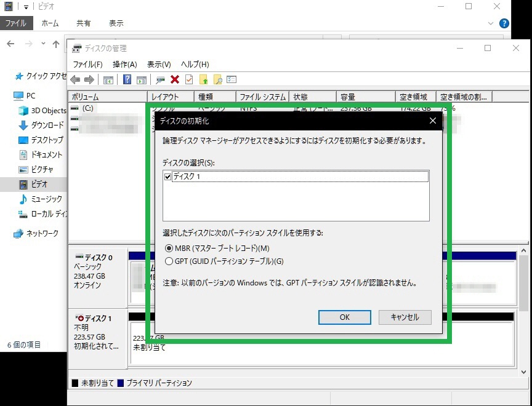This screenshot has height=406, width=532.
Task: Select MBR (マスター ブート レコード) radio option
Action: point(169,249)
